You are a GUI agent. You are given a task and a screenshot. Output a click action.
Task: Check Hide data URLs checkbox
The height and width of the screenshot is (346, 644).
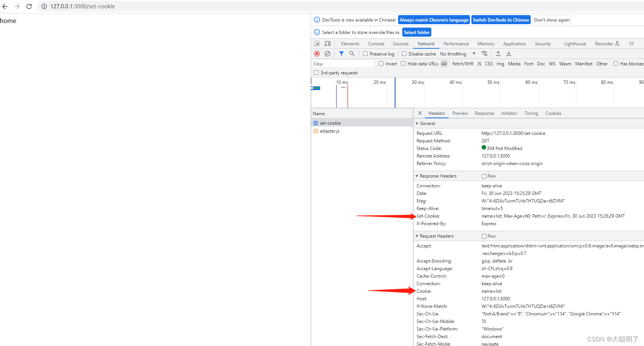(403, 63)
